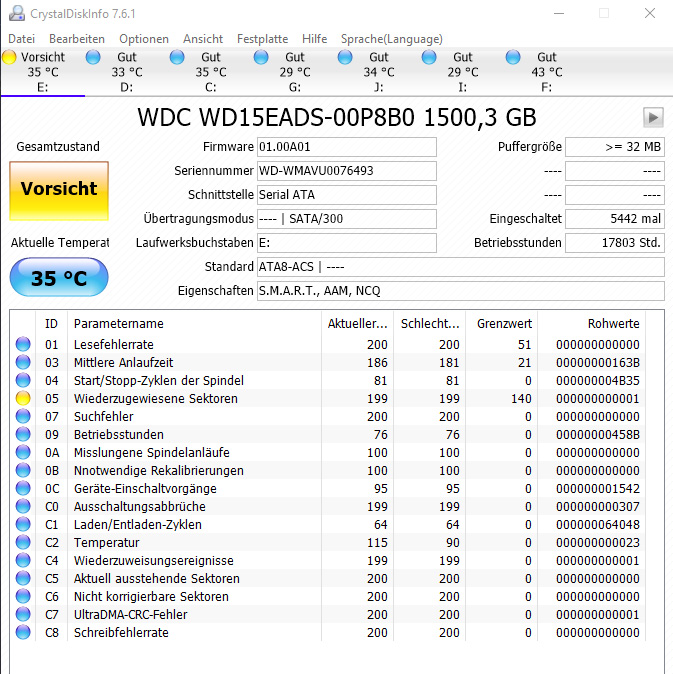The width and height of the screenshot is (673, 674).
Task: Click the 35 °C temperature button
Action: [59, 277]
